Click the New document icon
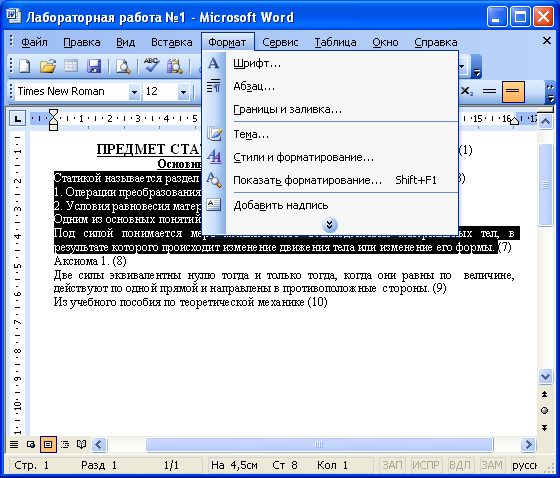The width and height of the screenshot is (560, 478). [x=25, y=66]
